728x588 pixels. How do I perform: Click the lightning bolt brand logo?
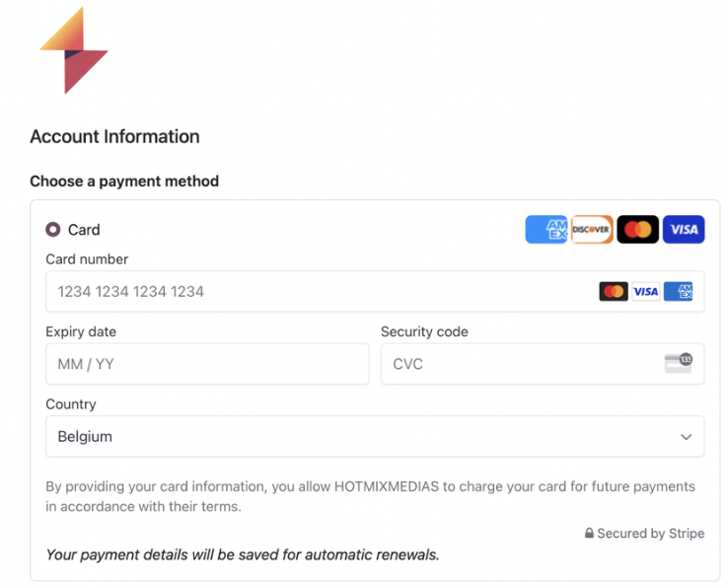coord(74,50)
